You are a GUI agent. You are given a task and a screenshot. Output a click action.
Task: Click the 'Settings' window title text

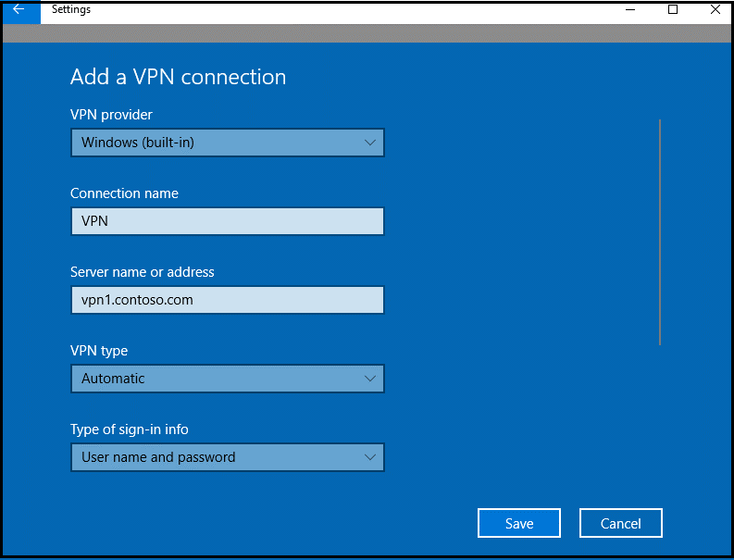(x=71, y=9)
